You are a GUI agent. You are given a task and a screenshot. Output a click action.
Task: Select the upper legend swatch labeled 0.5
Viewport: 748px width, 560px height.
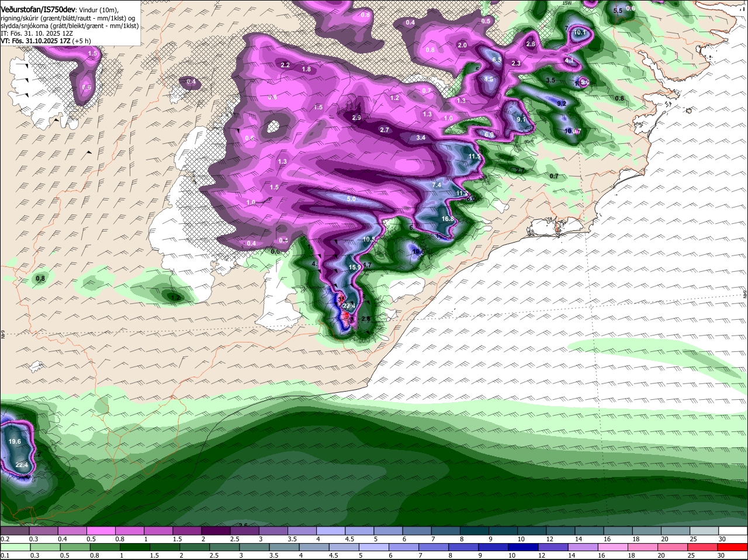coord(101,531)
